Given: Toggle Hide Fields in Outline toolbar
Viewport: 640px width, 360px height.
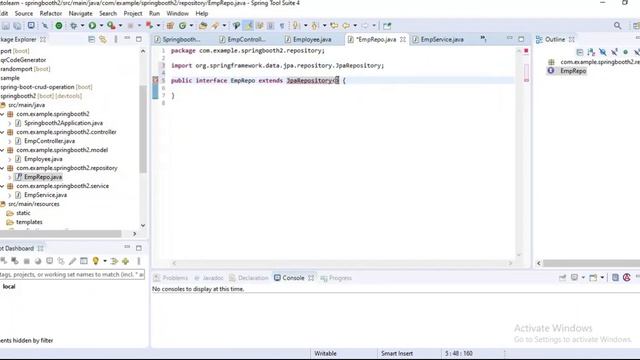Looking at the screenshot, I should tap(602, 52).
